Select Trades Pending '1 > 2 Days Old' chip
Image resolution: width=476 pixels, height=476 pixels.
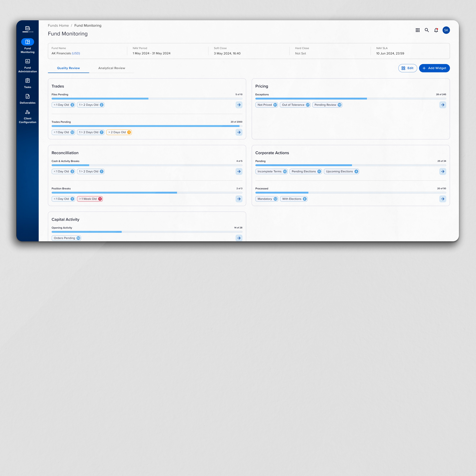click(91, 132)
